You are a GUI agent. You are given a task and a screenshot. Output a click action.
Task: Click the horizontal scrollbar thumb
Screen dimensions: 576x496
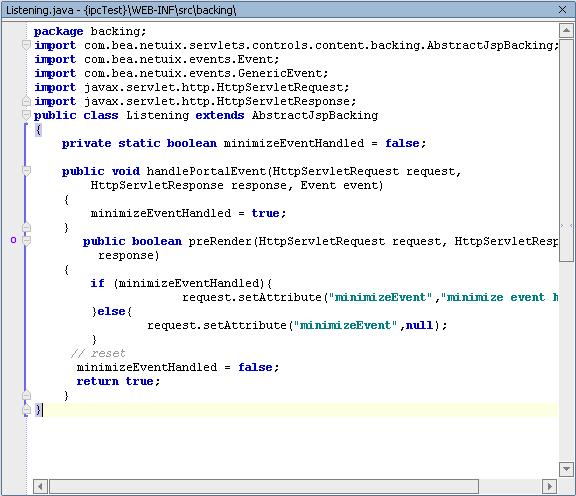pos(264,486)
